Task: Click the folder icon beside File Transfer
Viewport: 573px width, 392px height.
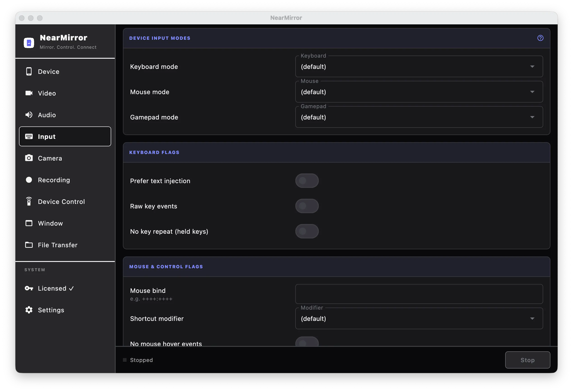Action: click(29, 245)
